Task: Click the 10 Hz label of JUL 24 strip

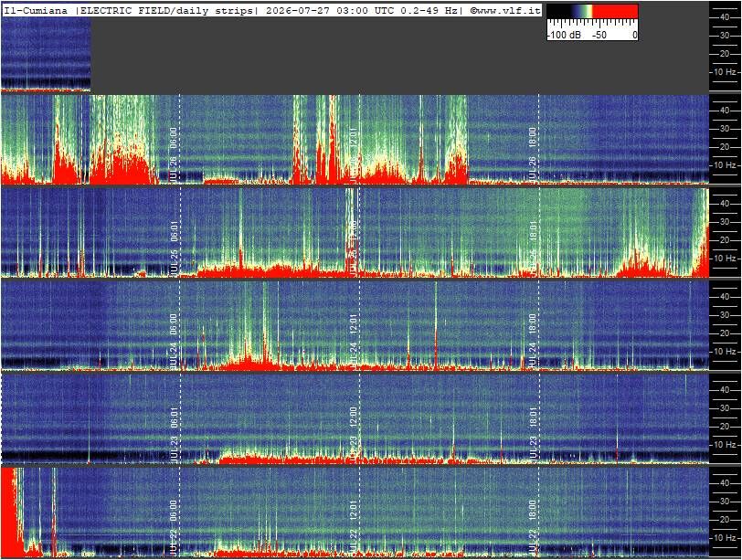Action: (725, 352)
